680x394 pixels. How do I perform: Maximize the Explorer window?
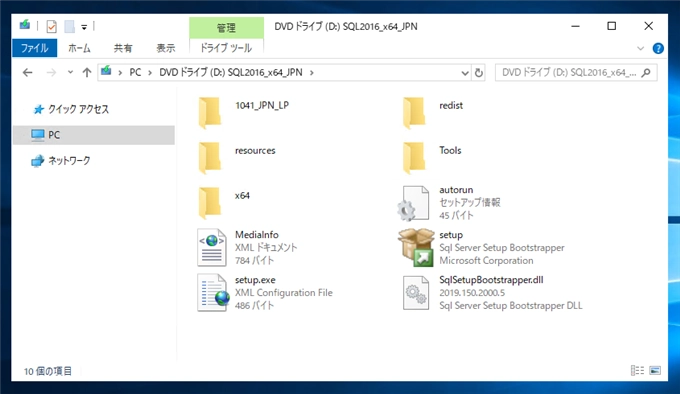click(x=611, y=26)
